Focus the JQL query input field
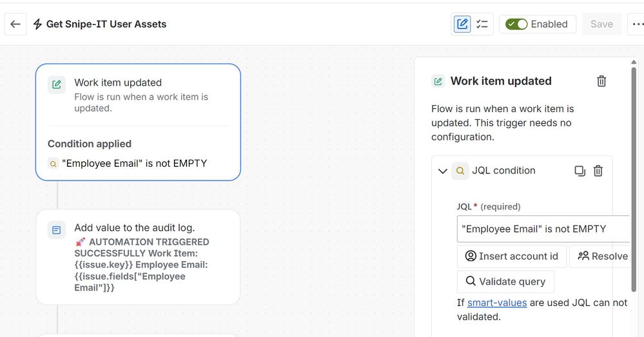This screenshot has width=644, height=337. pos(543,229)
